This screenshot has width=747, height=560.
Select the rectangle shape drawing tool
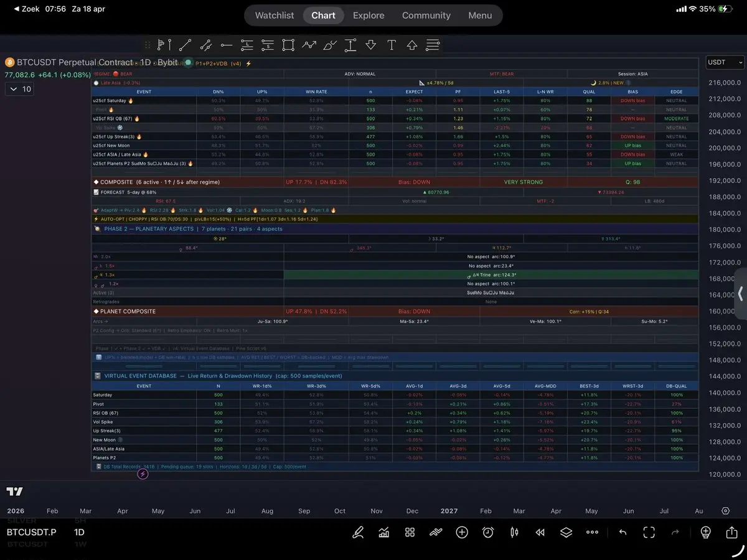point(288,45)
